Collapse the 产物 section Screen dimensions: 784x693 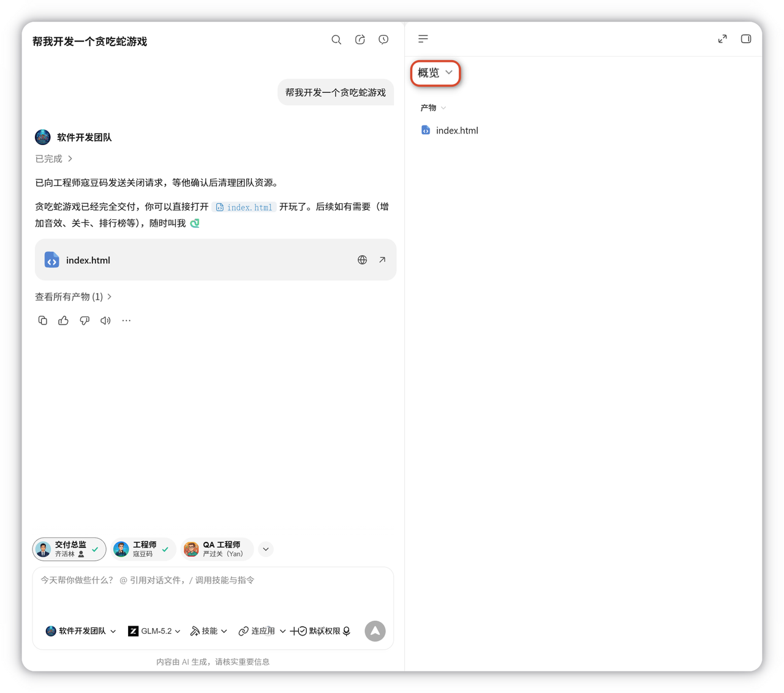(x=433, y=108)
